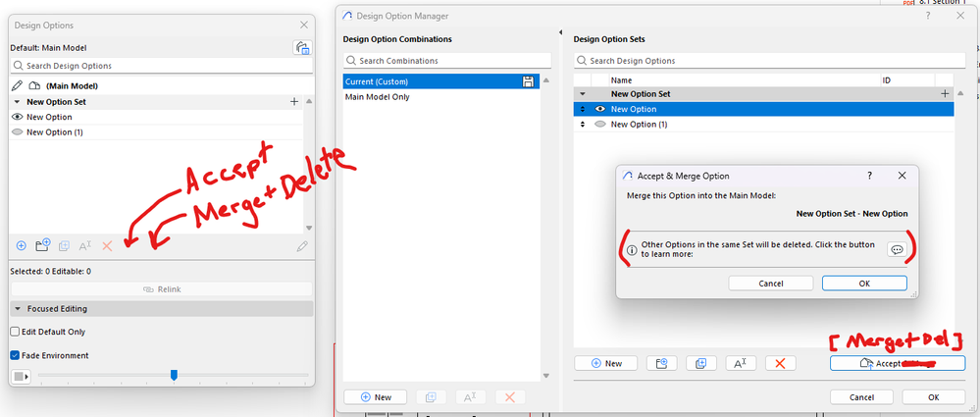
Task: Rename combination button under Combinations list
Action: [471, 397]
